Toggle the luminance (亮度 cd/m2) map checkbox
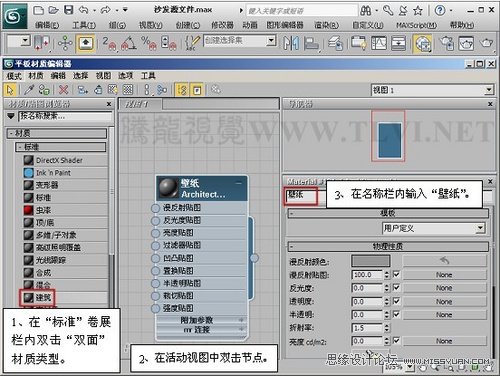Image resolution: width=500 pixels, height=376 pixels. click(x=396, y=340)
